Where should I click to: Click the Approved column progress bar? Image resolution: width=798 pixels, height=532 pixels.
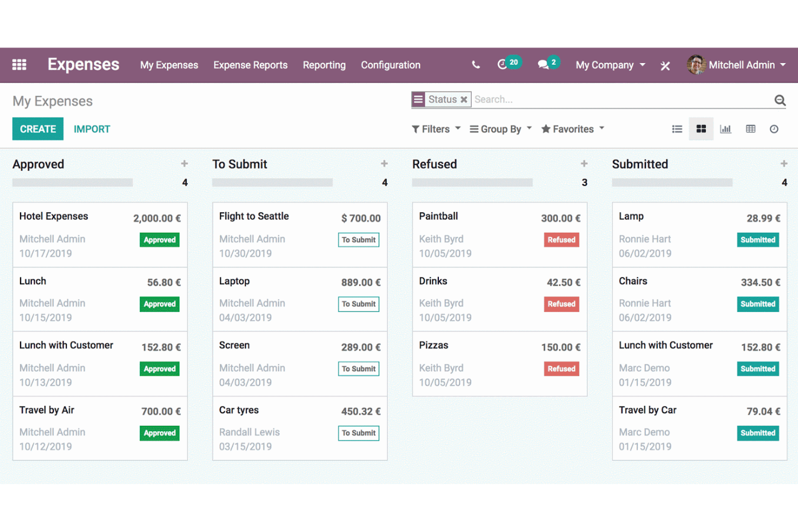tap(72, 182)
